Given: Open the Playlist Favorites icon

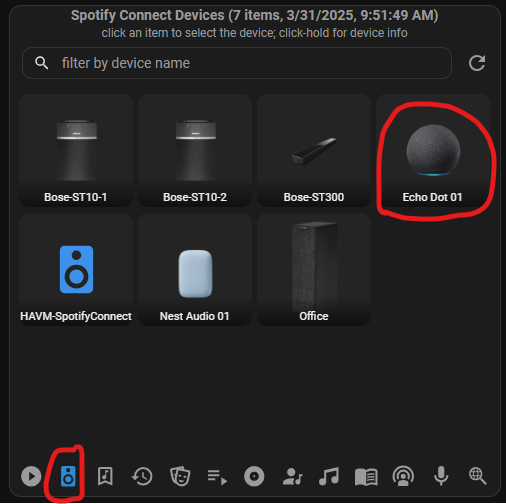Looking at the screenshot, I should (x=217, y=477).
